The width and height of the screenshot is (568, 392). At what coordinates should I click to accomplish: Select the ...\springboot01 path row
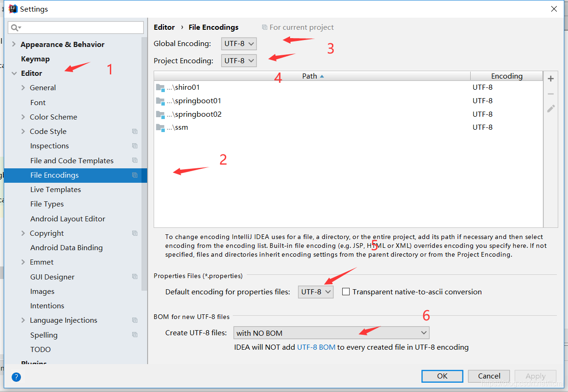point(348,101)
